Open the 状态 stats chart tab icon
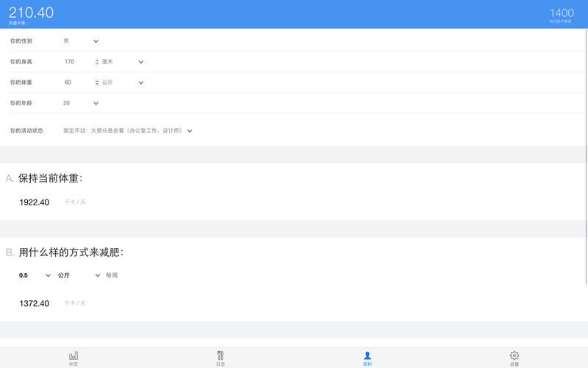The height and width of the screenshot is (368, 588). coord(73,355)
